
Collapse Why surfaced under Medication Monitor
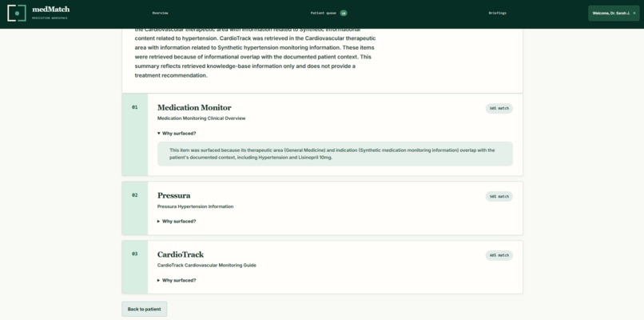[x=177, y=134]
